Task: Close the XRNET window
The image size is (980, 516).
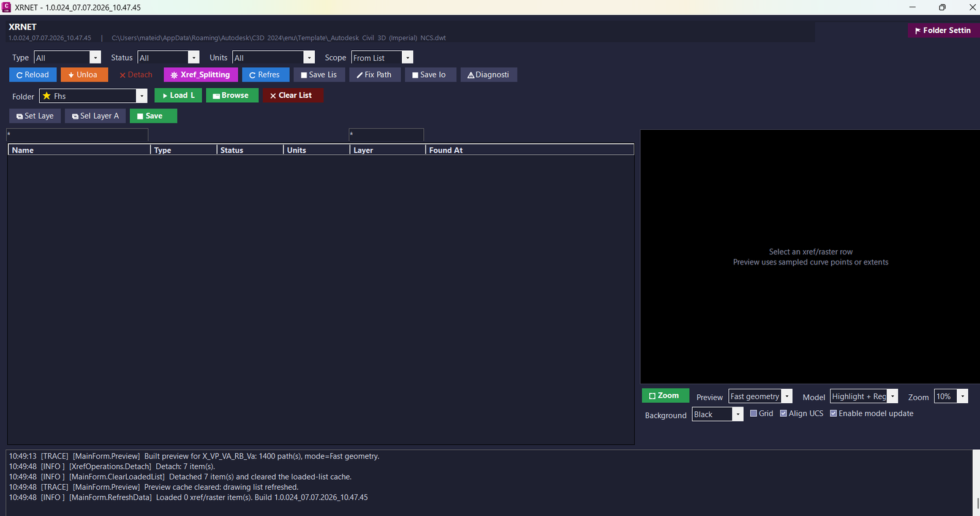Action: point(972,7)
